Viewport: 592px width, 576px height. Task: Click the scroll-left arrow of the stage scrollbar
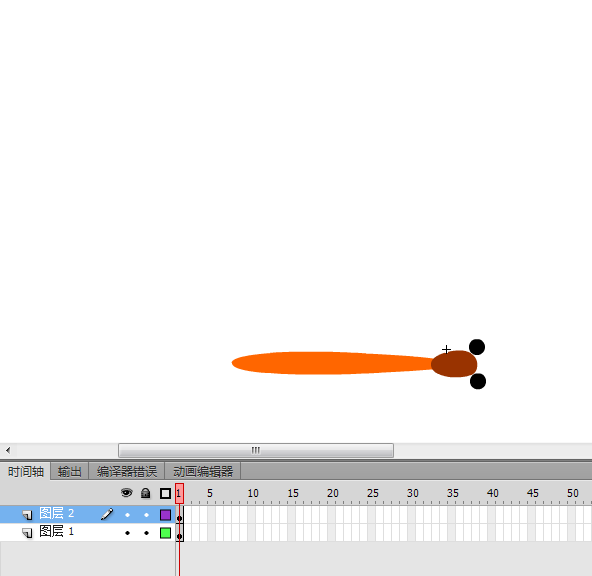(8, 450)
